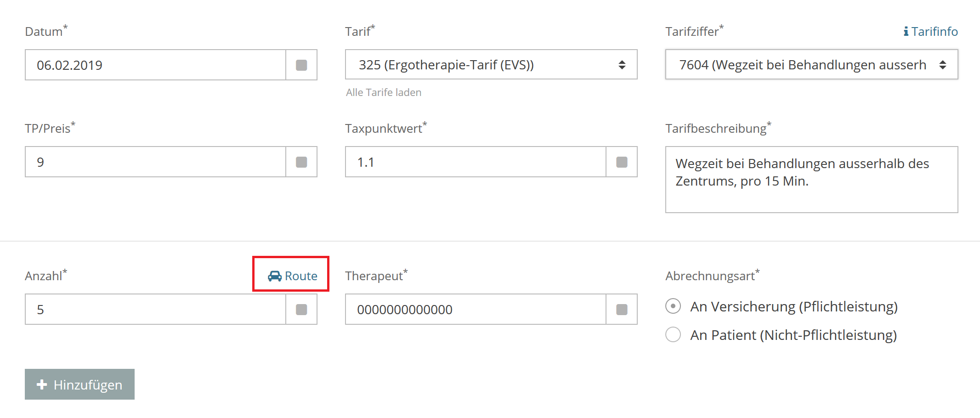Open the Tarif dropdown
This screenshot has width=980, height=418.
coord(491,65)
